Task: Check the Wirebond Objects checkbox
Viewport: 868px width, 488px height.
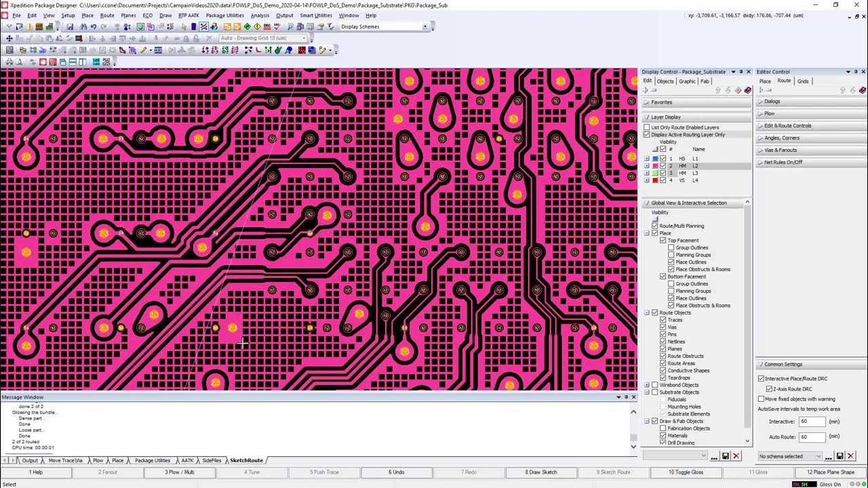Action: click(655, 385)
